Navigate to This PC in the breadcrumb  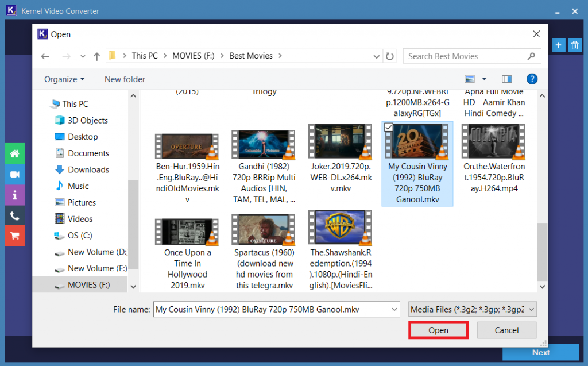(145, 56)
